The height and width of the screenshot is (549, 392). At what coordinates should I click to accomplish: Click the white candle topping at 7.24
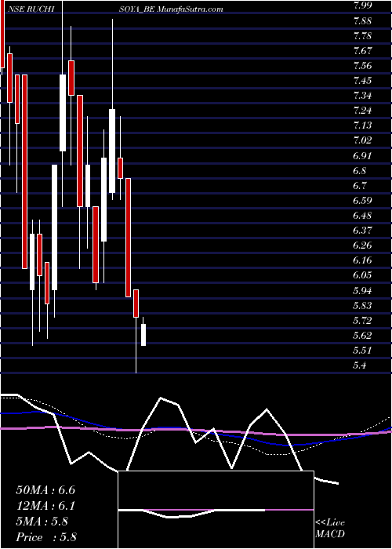112,151
